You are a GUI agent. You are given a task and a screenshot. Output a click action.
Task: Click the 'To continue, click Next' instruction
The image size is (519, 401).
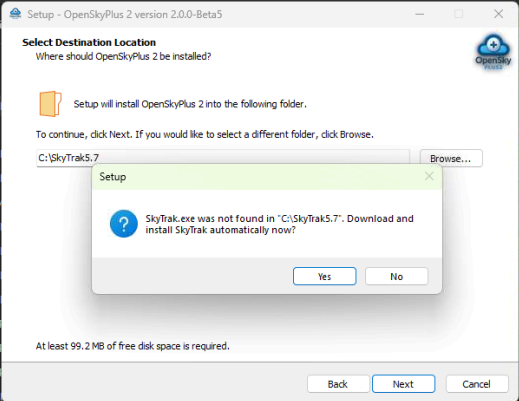point(205,134)
